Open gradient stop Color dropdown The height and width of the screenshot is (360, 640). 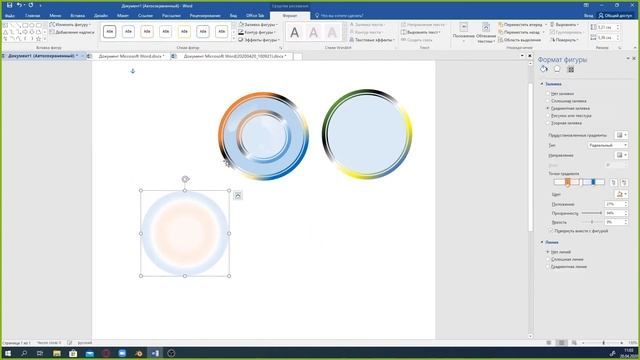[622, 194]
